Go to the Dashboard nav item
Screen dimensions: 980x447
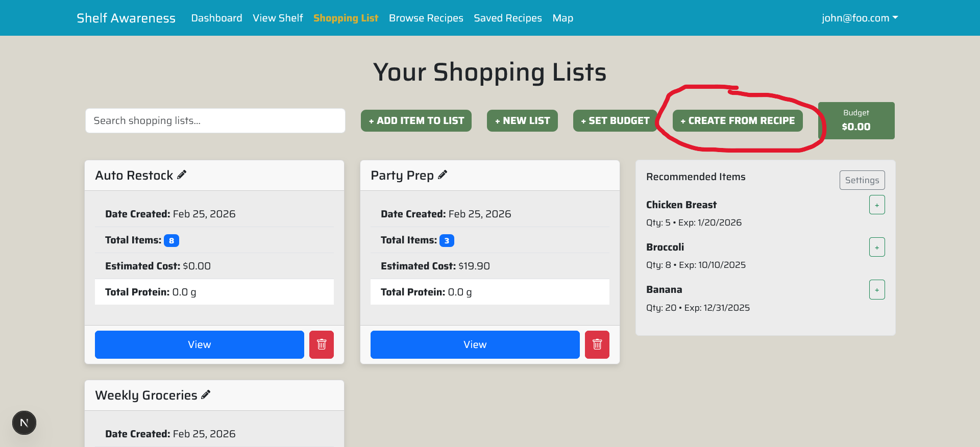(x=216, y=18)
